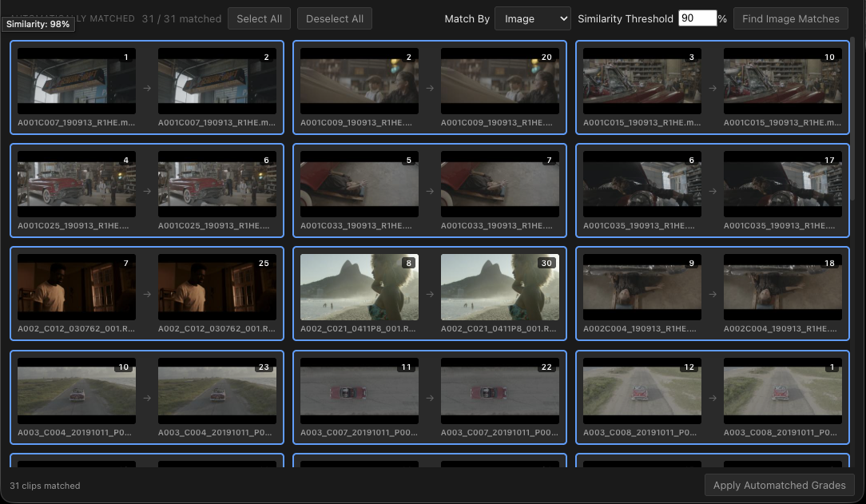Apply Automatched Grades button
Screen dimensions: 866x504
tap(779, 486)
